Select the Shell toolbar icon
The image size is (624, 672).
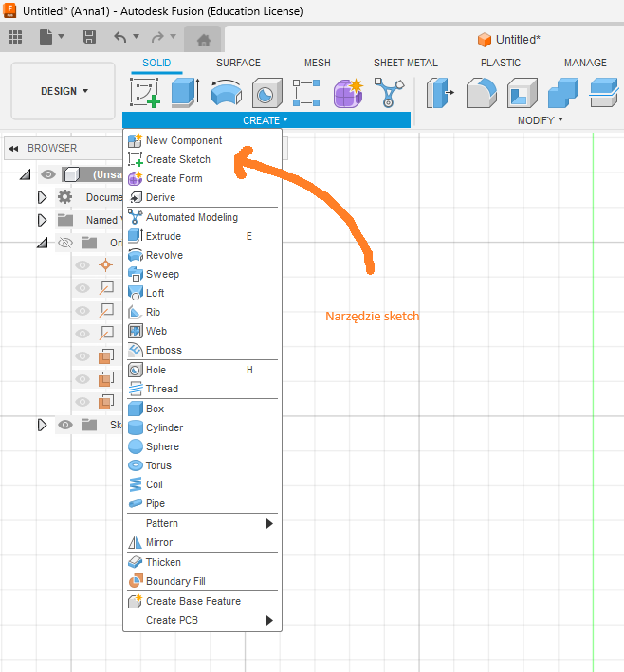click(522, 92)
